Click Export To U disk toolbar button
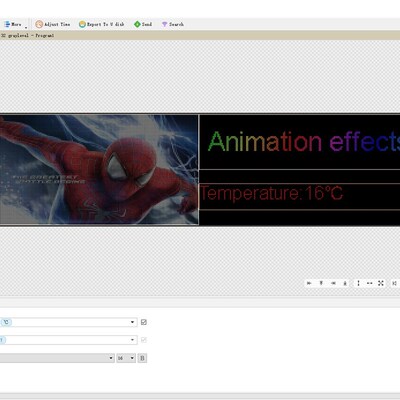The image size is (400, 400). tap(102, 24)
